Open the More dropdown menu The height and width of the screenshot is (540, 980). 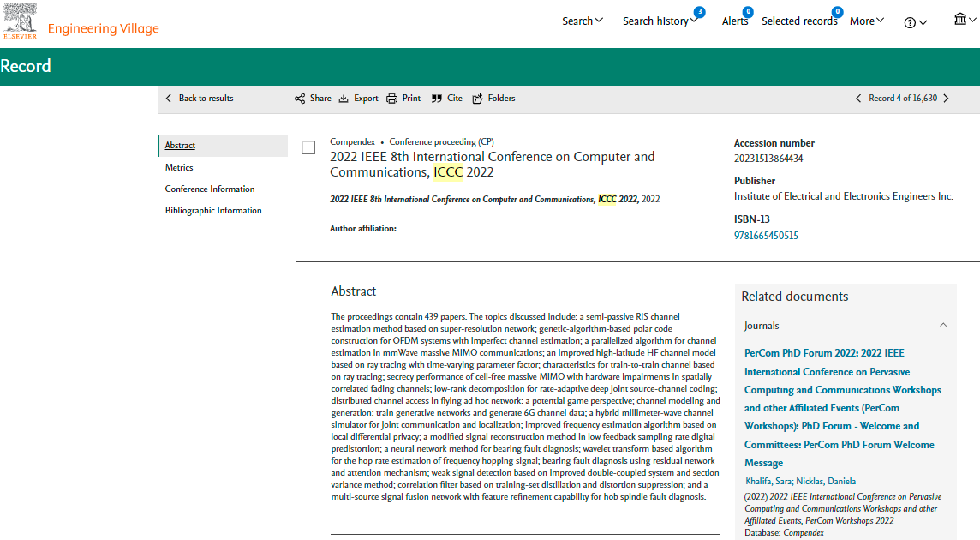point(867,21)
